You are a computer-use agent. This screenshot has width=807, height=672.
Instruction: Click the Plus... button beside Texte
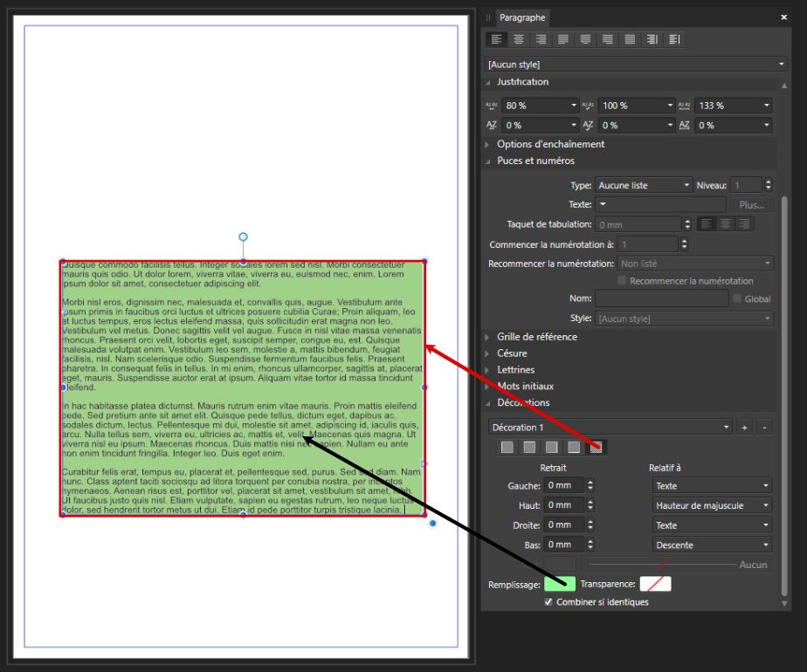click(751, 204)
